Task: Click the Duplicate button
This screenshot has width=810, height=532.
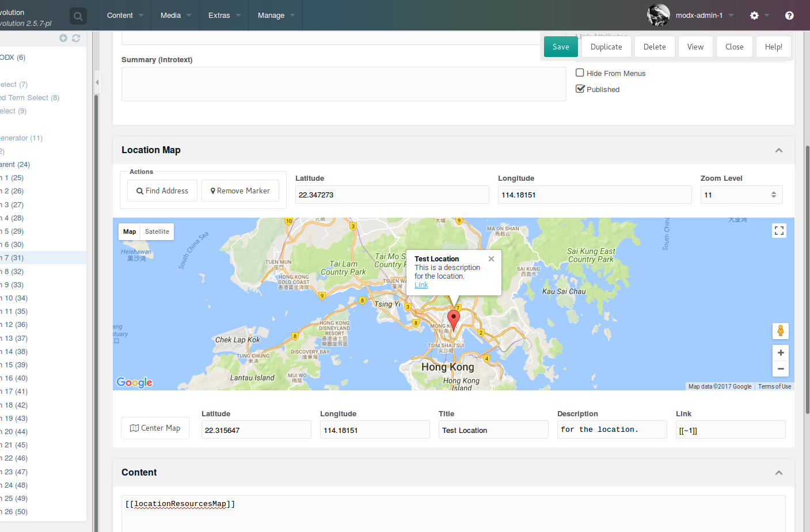Action: click(x=606, y=47)
